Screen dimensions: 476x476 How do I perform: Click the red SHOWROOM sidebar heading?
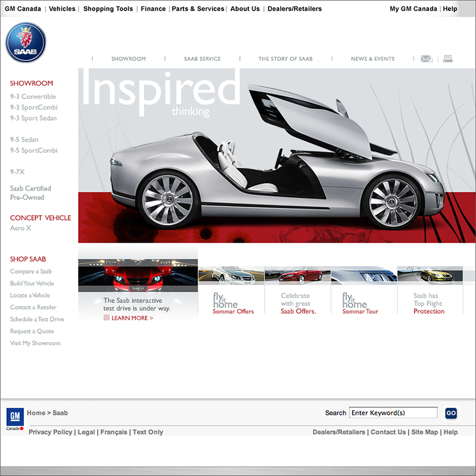pyautogui.click(x=31, y=83)
